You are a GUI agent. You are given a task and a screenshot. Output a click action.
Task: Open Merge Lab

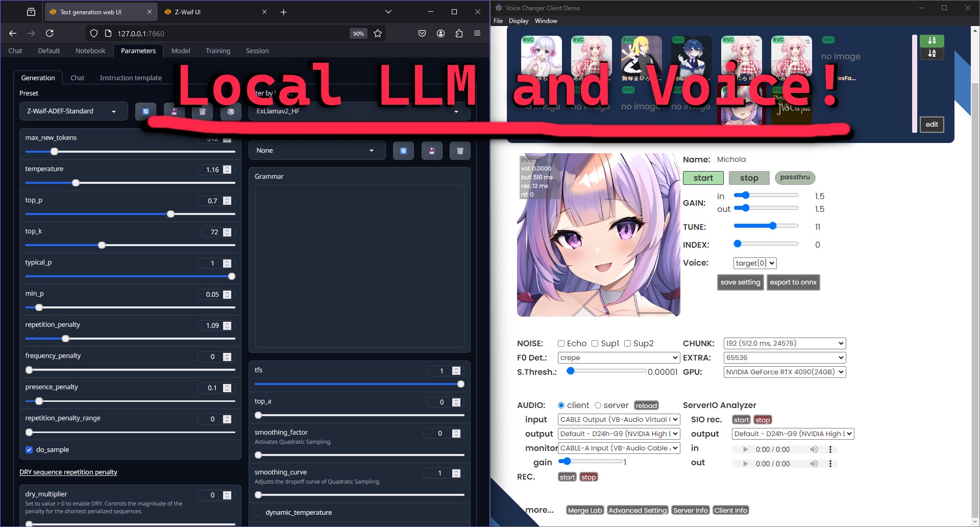[x=585, y=510]
